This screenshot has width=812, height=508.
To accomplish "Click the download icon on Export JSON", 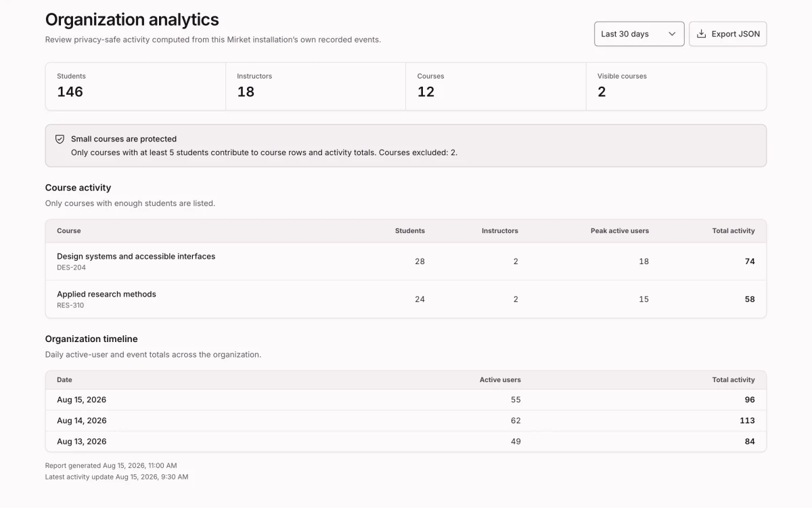I will [x=702, y=34].
